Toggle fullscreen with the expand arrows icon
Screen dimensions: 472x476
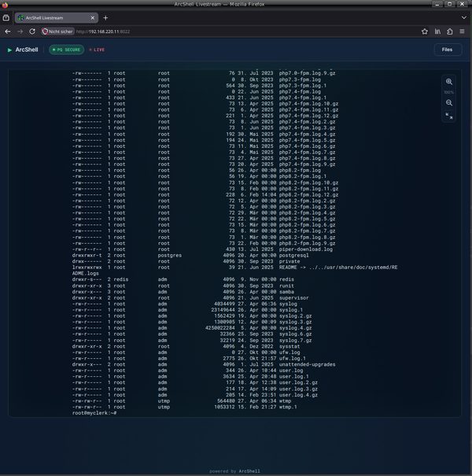(449, 116)
